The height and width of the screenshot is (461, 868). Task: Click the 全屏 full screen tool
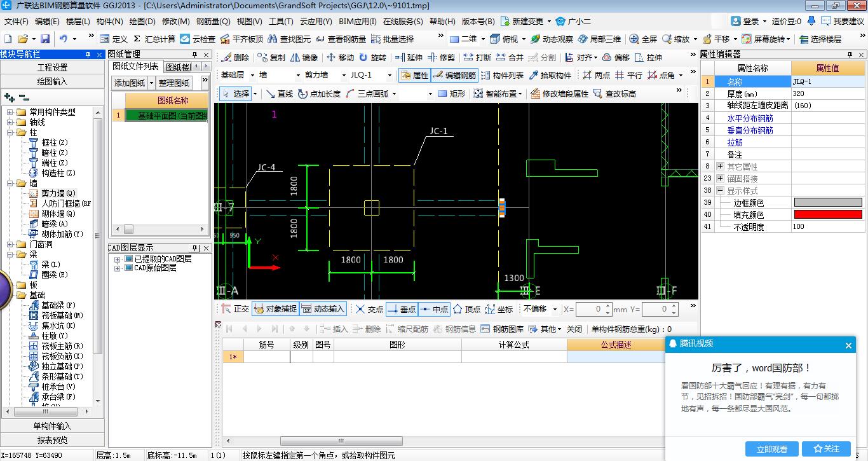643,39
